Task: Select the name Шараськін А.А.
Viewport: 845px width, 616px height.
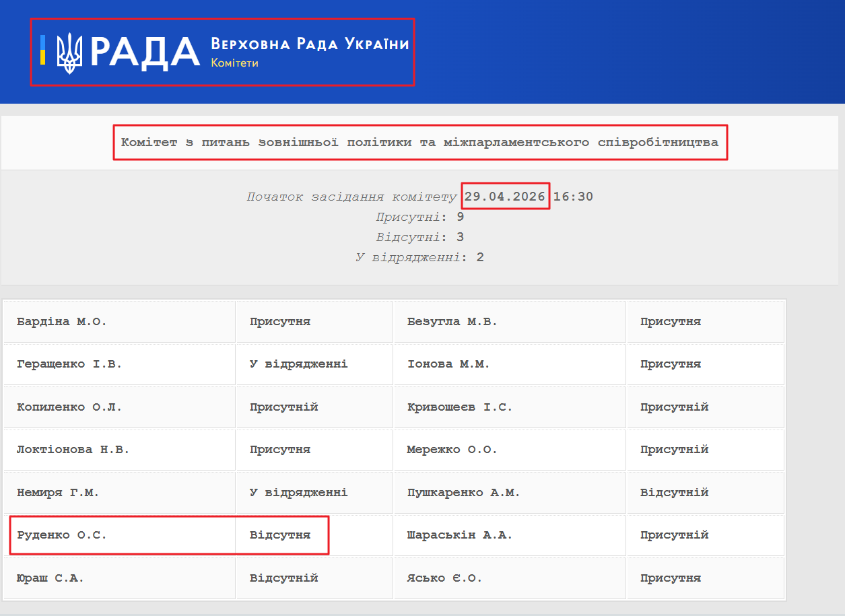Action: [x=460, y=535]
